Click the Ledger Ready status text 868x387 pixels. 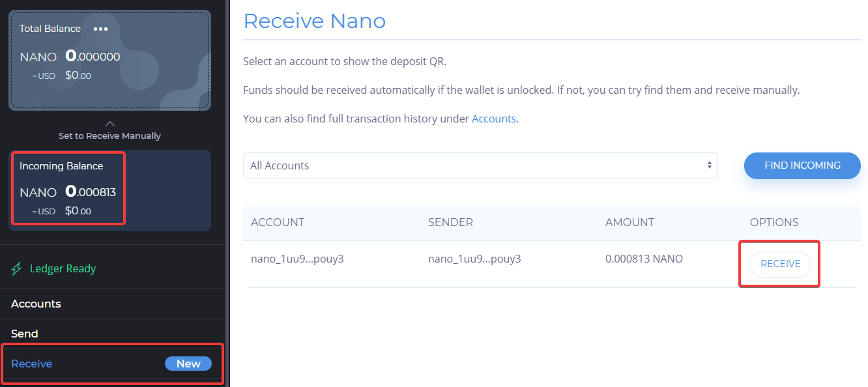[63, 268]
